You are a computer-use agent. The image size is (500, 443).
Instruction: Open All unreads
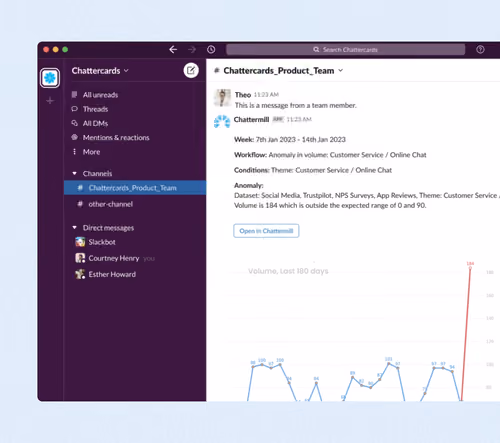(x=100, y=95)
